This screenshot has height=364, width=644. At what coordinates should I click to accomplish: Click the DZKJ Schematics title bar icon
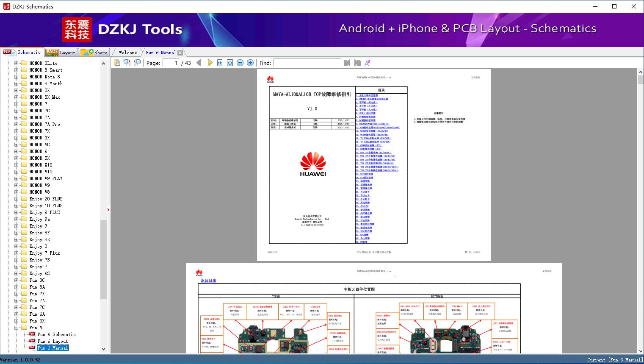click(x=6, y=6)
